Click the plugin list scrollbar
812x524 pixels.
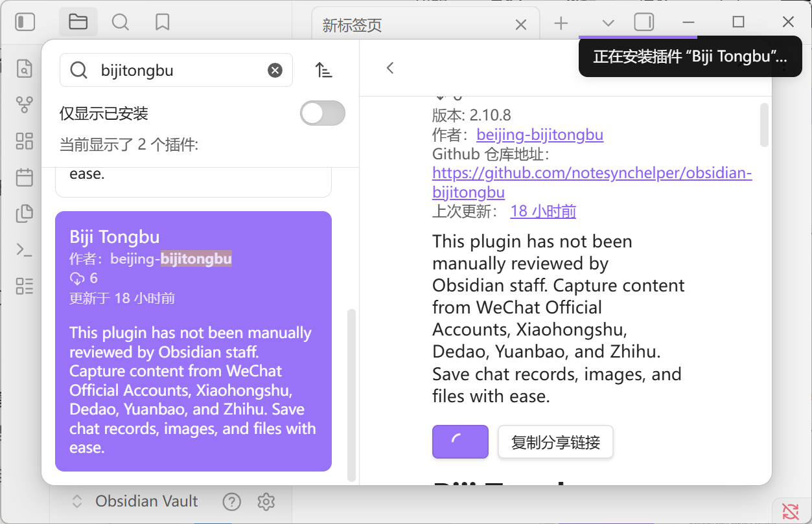[x=352, y=395]
